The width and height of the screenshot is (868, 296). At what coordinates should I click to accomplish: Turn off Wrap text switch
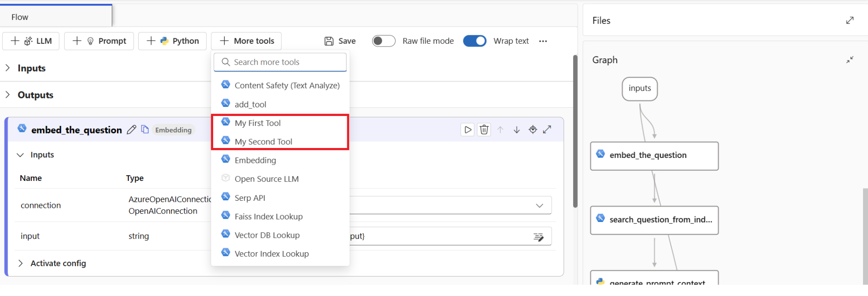coord(475,41)
